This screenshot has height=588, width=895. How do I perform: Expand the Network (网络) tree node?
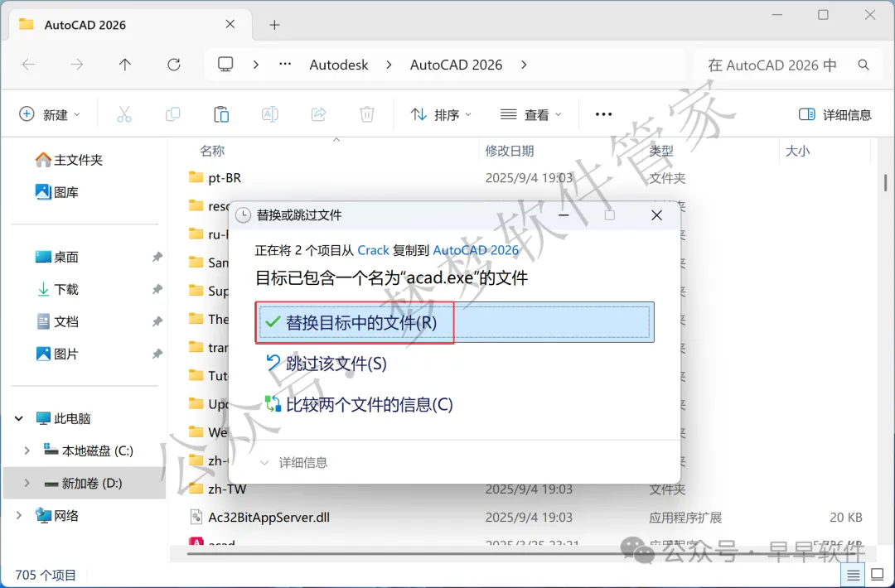point(19,516)
